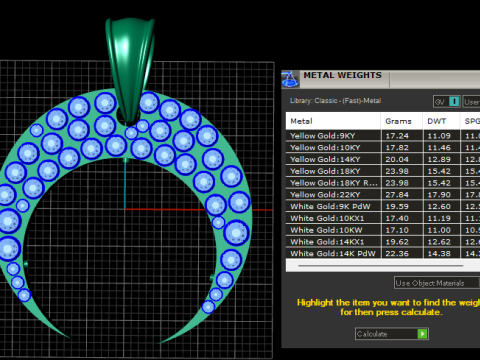The image size is (480, 360).
Task: Select the Yellow Gold:9KY row
Action: point(383,136)
